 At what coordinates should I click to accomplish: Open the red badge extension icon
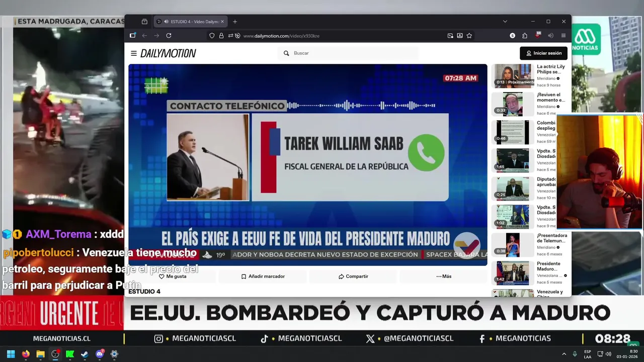538,35
